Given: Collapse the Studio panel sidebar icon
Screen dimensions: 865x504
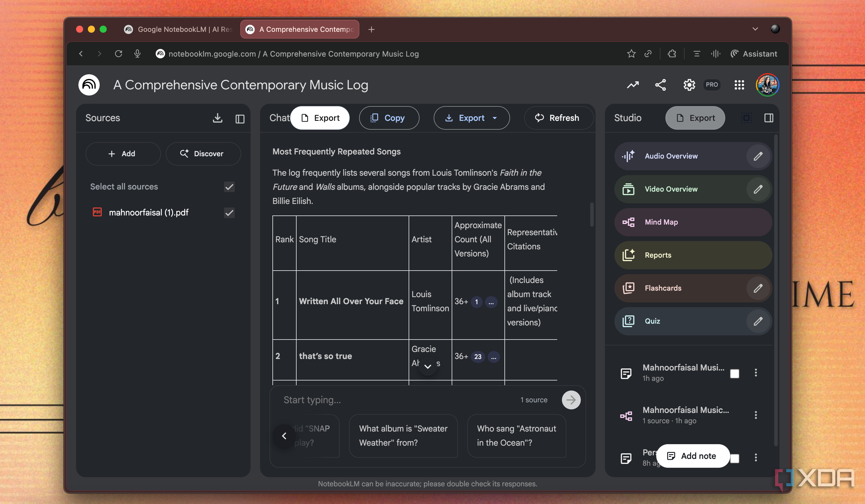Looking at the screenshot, I should click(x=769, y=118).
